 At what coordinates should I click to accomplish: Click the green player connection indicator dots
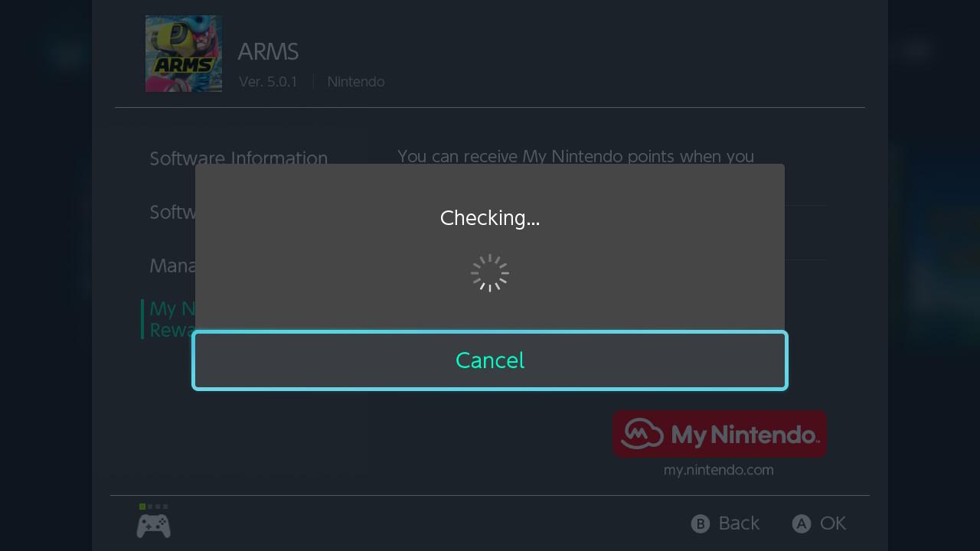(152, 506)
